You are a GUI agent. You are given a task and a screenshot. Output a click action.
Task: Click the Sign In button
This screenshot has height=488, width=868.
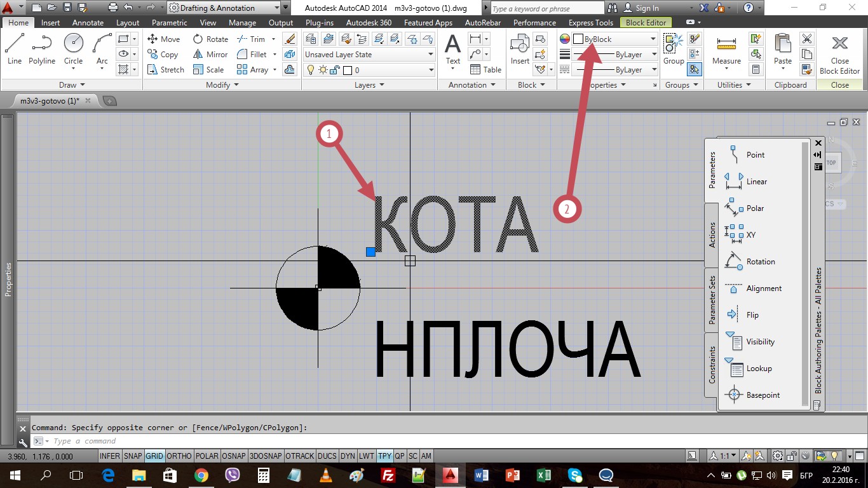[x=641, y=8]
